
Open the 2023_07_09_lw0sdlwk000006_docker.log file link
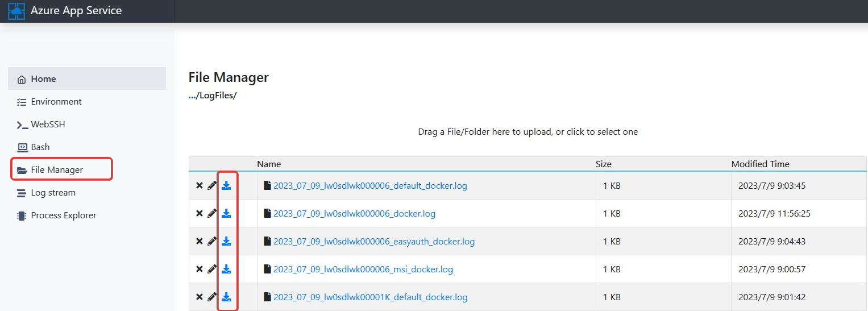pyautogui.click(x=354, y=214)
